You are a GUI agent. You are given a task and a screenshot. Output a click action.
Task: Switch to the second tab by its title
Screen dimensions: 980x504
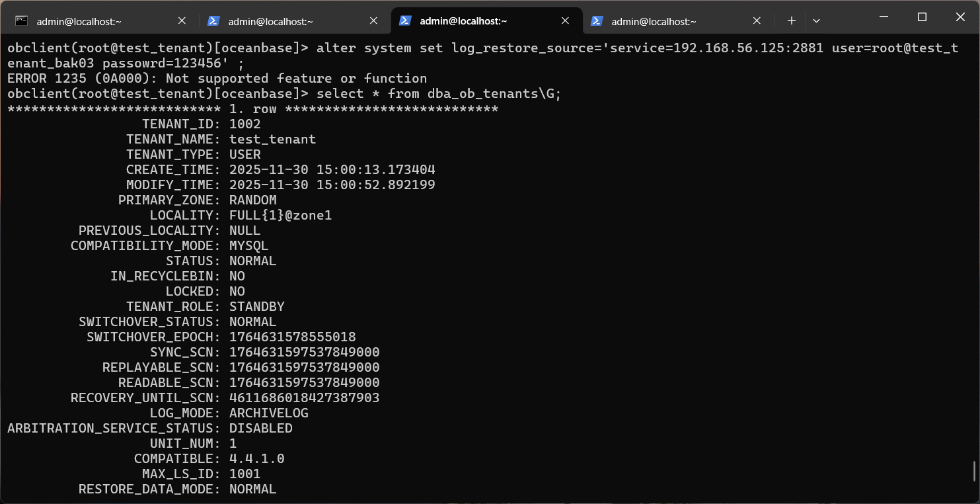coord(270,21)
